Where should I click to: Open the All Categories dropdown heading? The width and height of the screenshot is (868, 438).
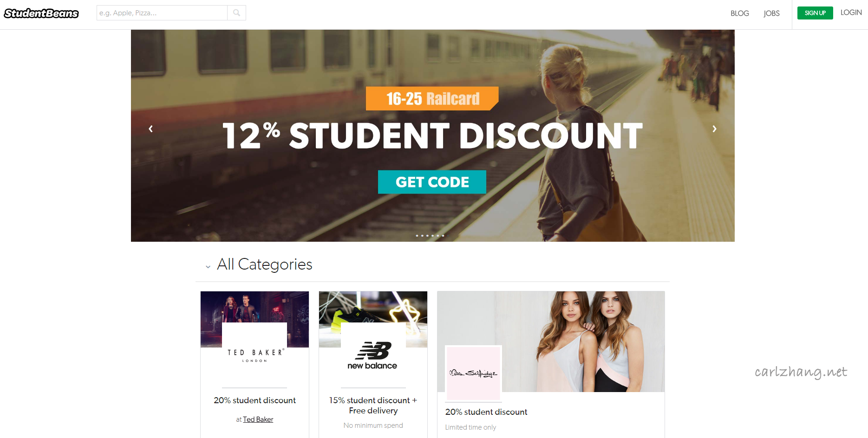[265, 264]
